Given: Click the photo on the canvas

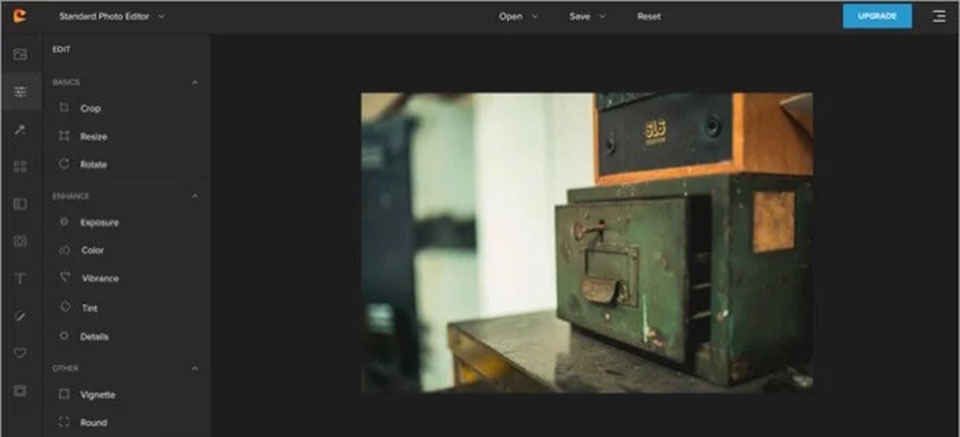Looking at the screenshot, I should pyautogui.click(x=587, y=242).
